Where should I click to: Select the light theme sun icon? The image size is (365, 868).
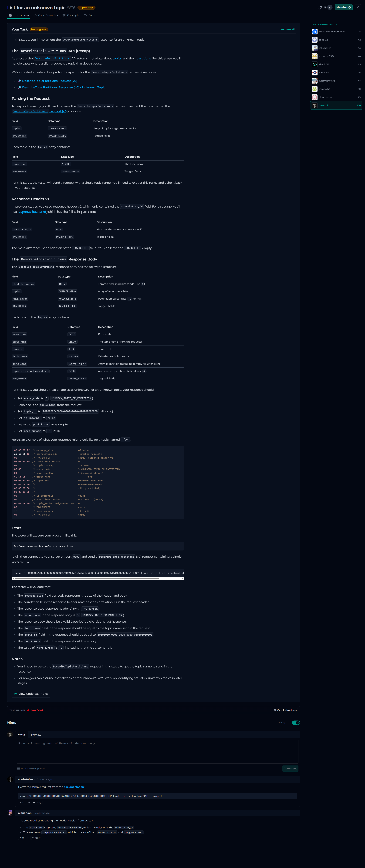click(x=325, y=7)
